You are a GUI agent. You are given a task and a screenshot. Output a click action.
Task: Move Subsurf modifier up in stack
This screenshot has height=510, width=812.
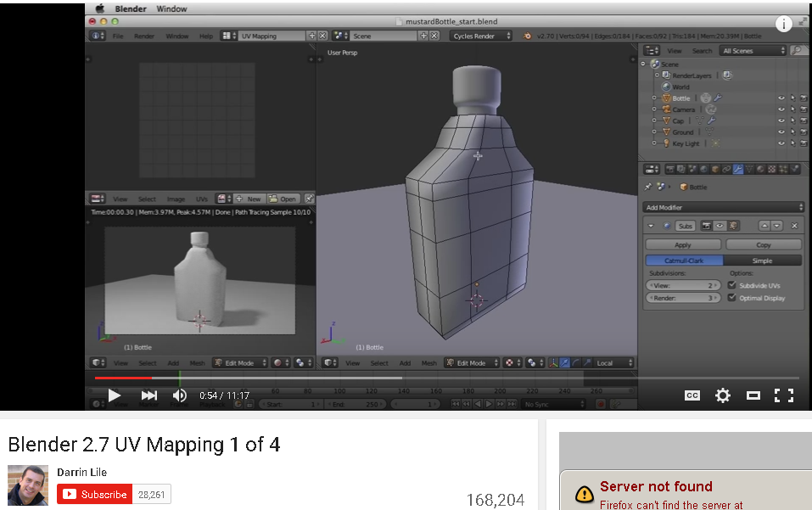(764, 226)
